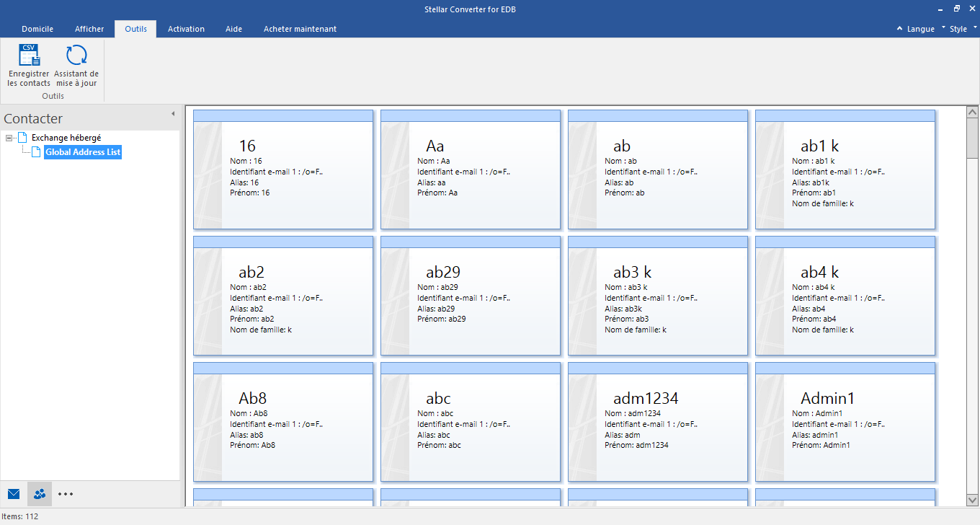The image size is (980, 525).
Task: Click the text 'Alias: aa'
Action: [x=432, y=182]
